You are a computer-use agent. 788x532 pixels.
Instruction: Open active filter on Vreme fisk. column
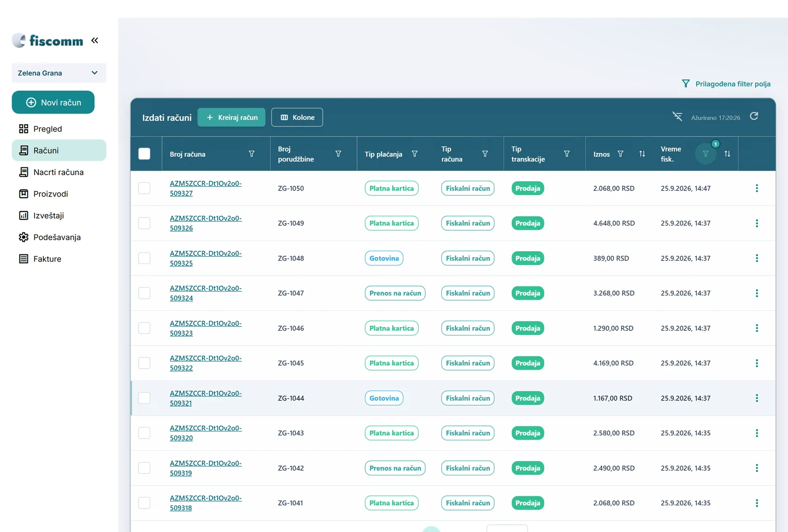pyautogui.click(x=706, y=154)
